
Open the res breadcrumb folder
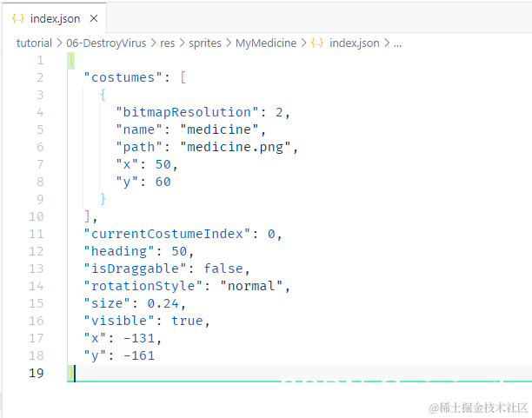tap(167, 43)
